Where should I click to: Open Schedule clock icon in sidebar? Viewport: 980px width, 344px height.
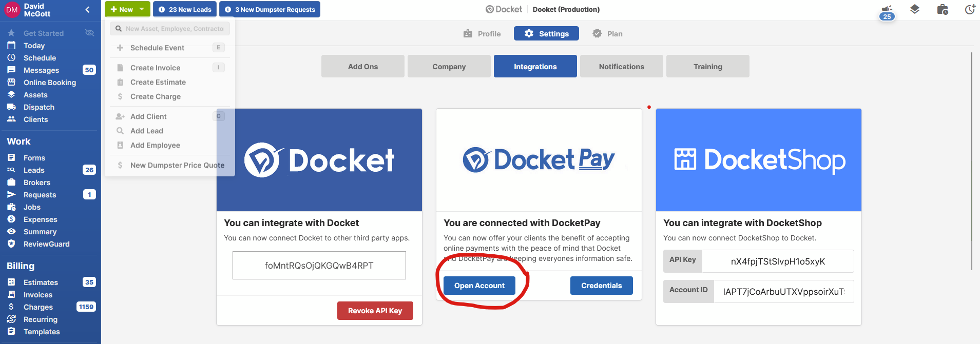pos(11,57)
